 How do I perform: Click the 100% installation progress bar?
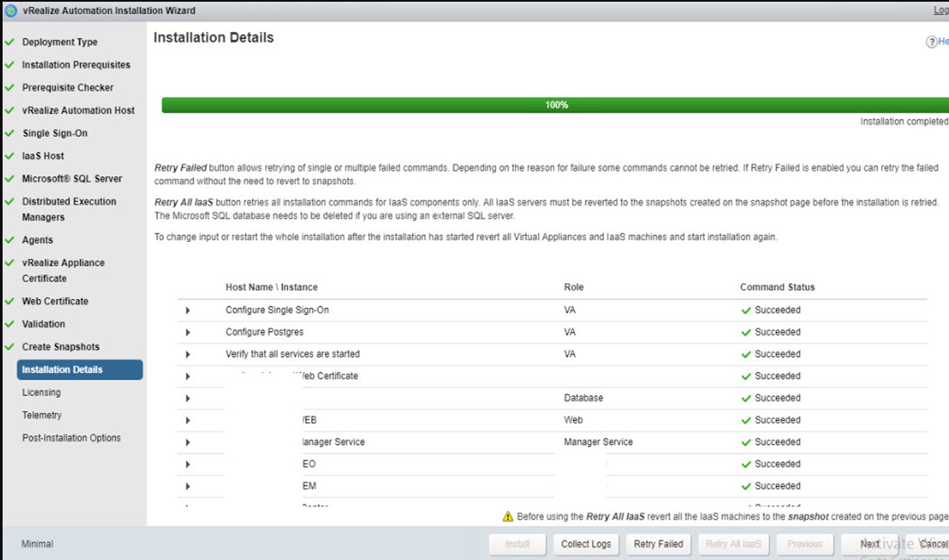pos(555,105)
